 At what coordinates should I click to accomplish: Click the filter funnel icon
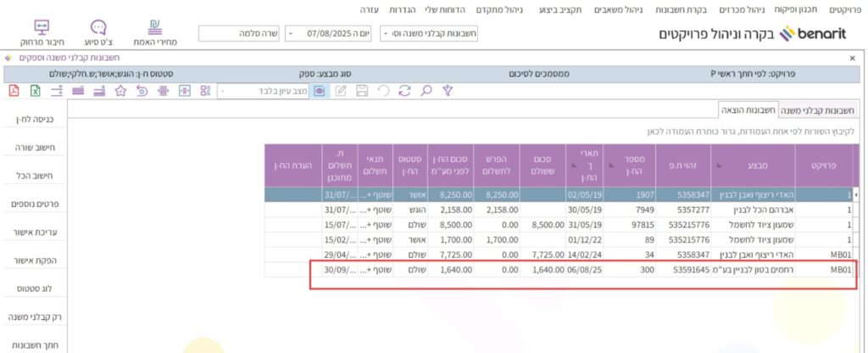pos(448,90)
